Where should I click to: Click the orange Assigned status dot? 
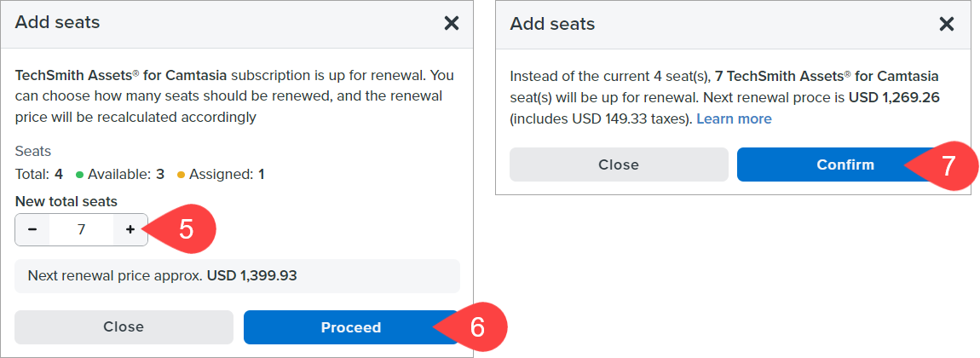click(x=181, y=175)
